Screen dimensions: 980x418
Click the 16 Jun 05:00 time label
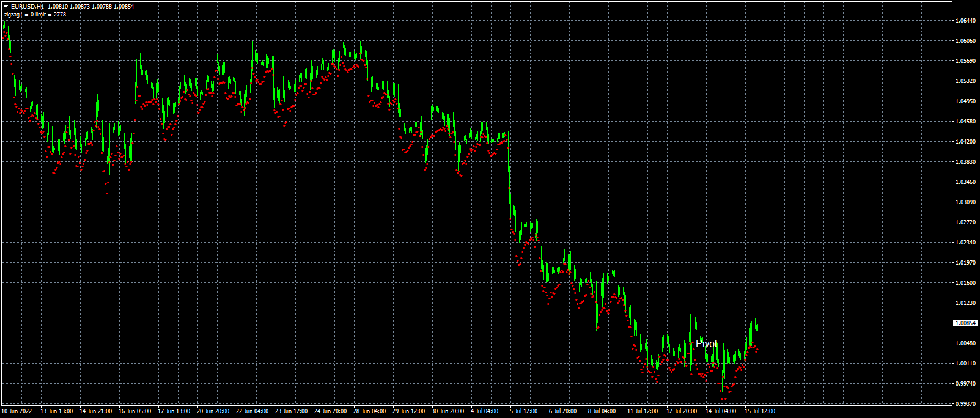point(134,411)
